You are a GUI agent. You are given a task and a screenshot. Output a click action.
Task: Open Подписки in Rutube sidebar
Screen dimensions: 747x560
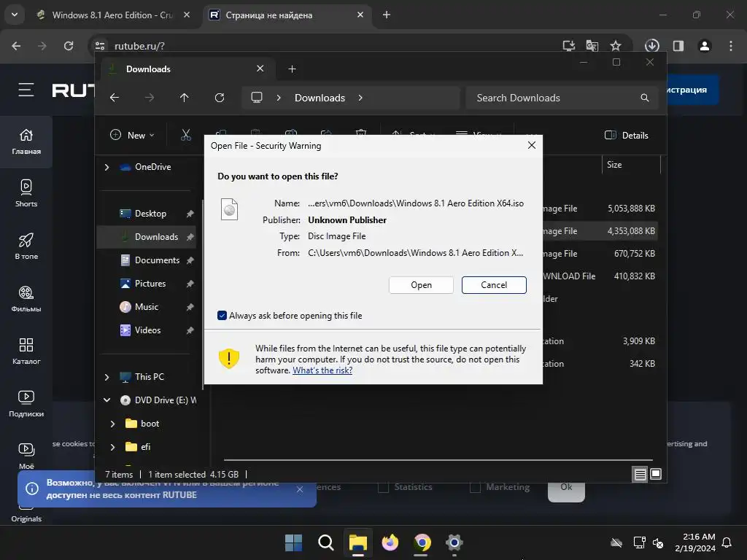point(26,403)
